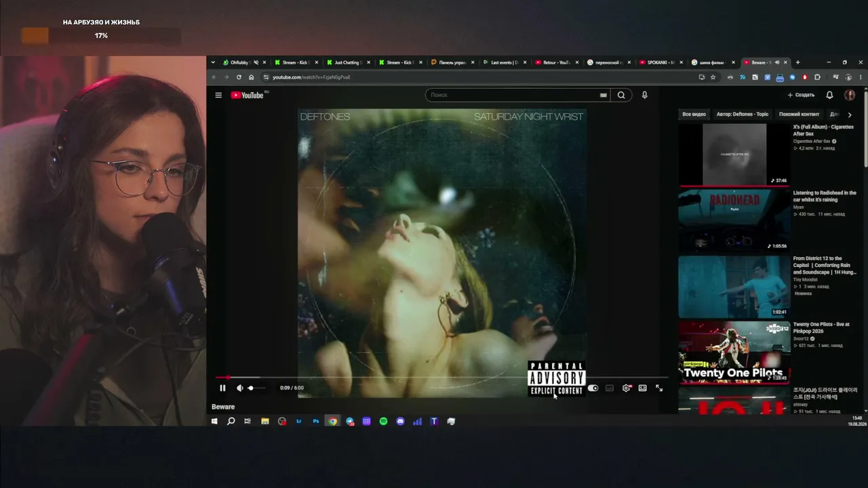Select the 'Похожий контент' chip
Viewport: 868px width, 488px height.
pyautogui.click(x=799, y=115)
